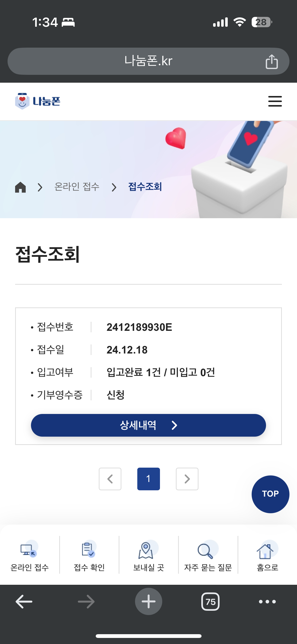Open 접수 확인 in bottom navigation
Viewport: 297px width, 644px height.
click(x=89, y=556)
